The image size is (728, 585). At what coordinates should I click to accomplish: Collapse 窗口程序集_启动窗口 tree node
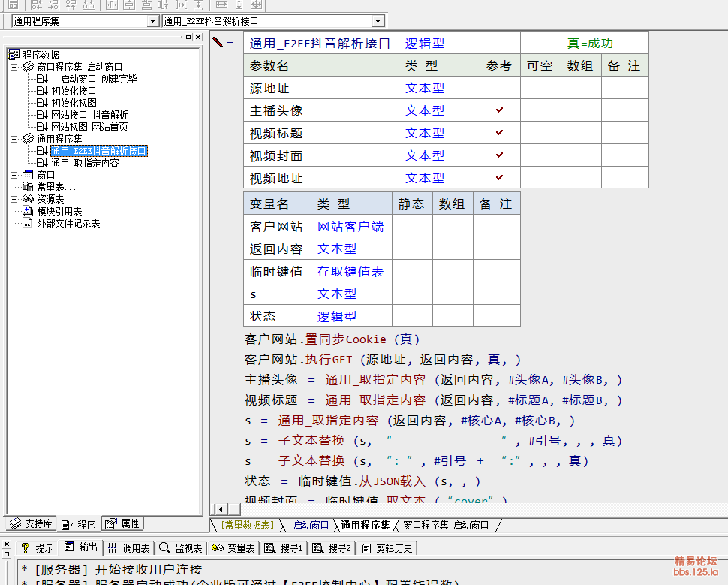(14, 67)
